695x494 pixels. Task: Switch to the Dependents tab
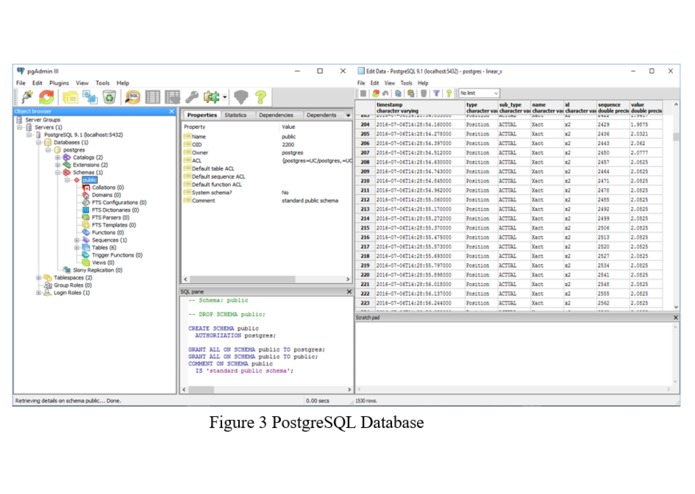point(321,115)
